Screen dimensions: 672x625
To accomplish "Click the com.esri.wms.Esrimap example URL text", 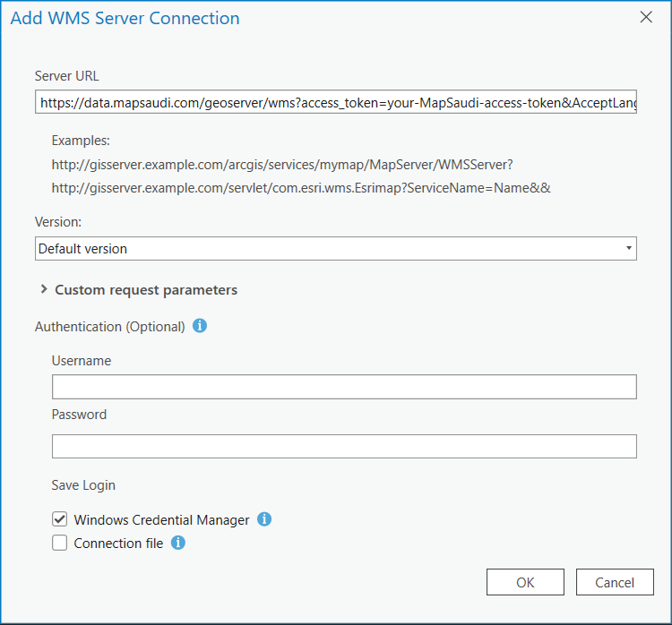I will tap(300, 188).
